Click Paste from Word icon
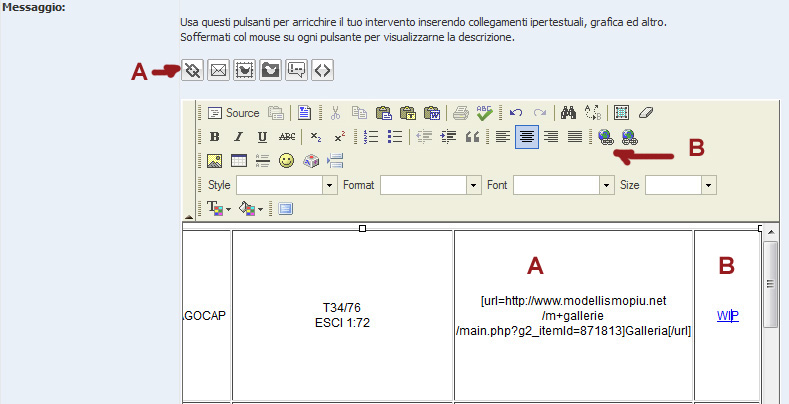 [432, 113]
